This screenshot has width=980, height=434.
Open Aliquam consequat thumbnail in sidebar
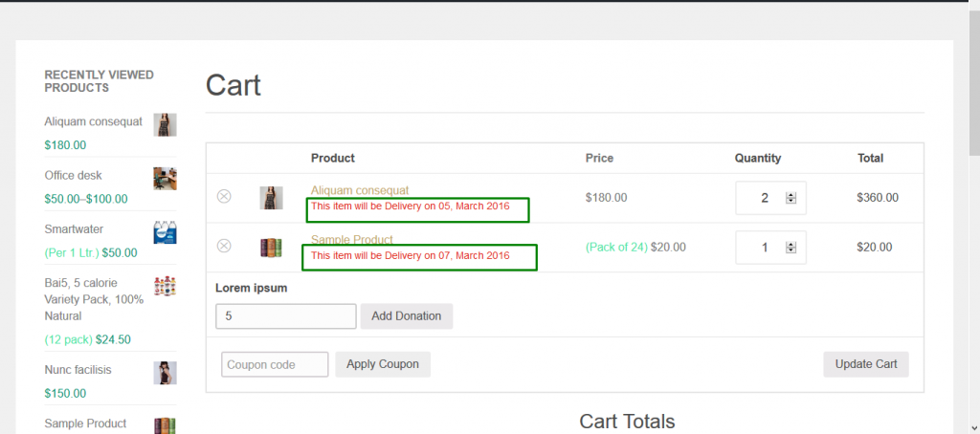point(165,124)
